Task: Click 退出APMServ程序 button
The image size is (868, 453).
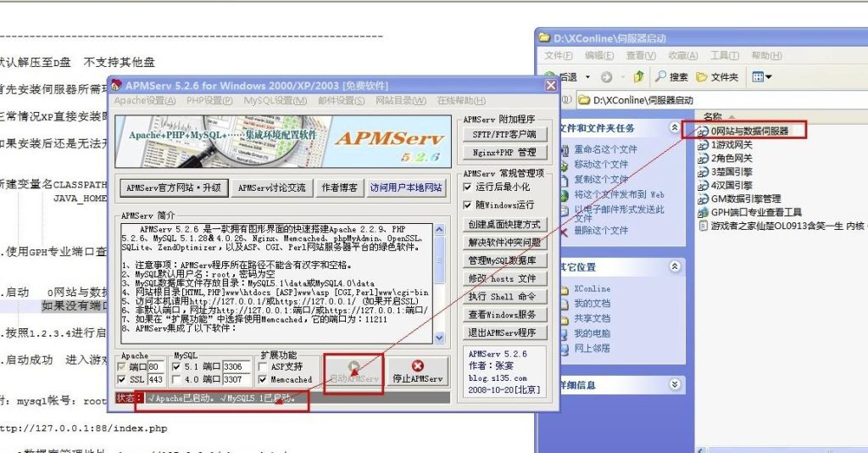Action: click(x=504, y=333)
